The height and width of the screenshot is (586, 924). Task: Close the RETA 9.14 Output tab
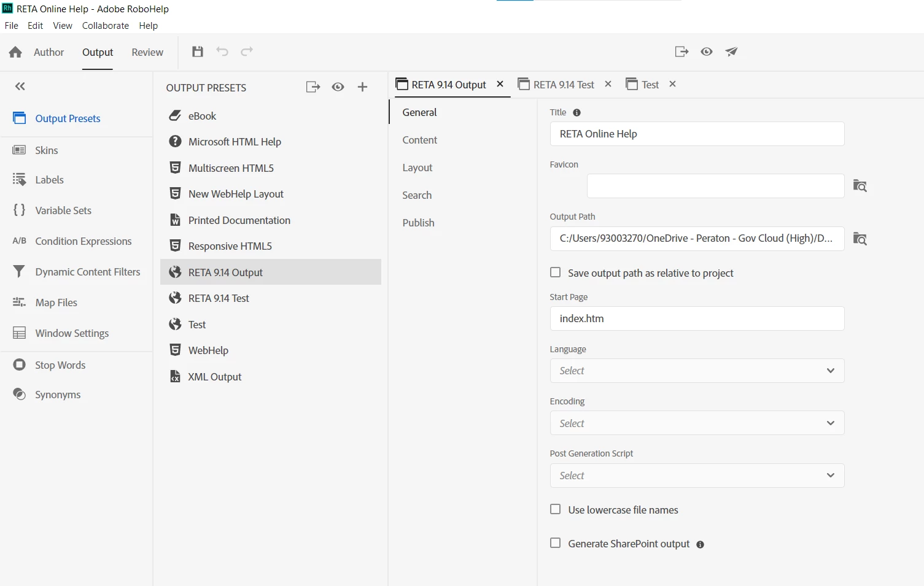500,84
